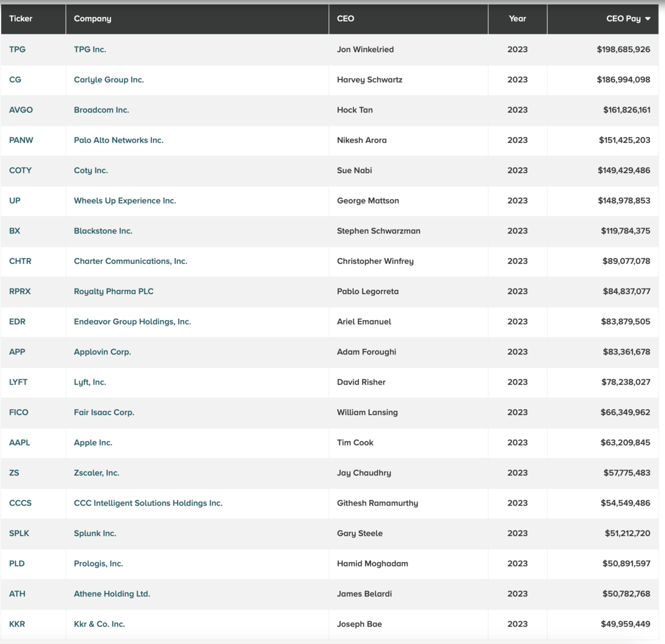Open Endeavor Group Holdings, Inc. link
This screenshot has width=665, height=644.
[x=132, y=322]
